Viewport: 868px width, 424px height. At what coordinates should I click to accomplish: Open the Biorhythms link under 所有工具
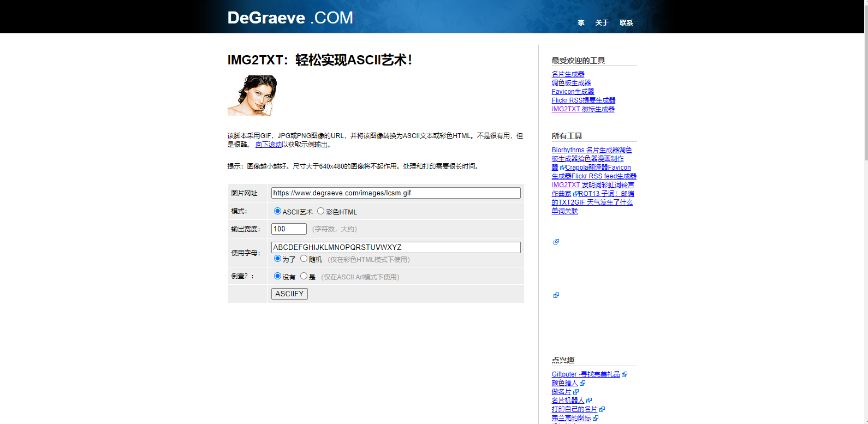click(x=568, y=150)
